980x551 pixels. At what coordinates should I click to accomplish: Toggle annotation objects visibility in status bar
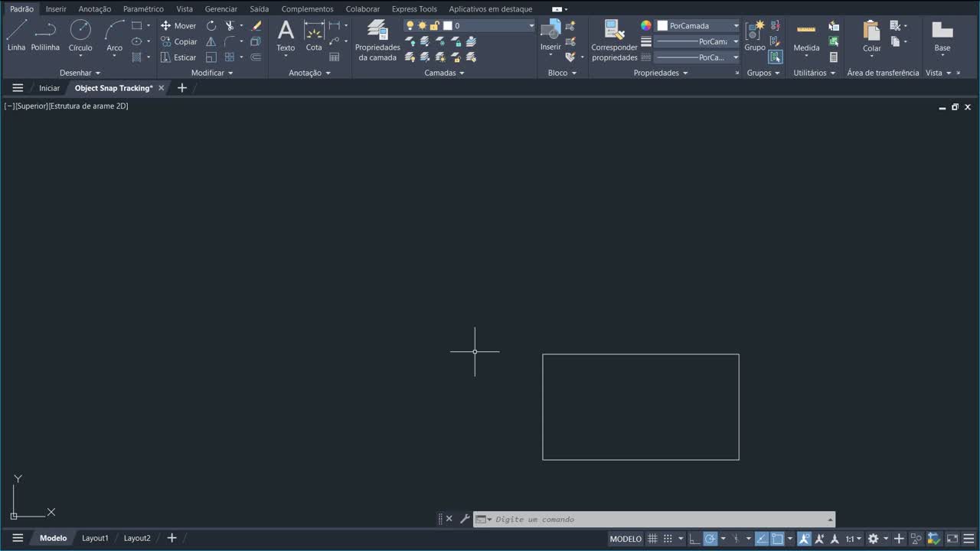pos(804,539)
